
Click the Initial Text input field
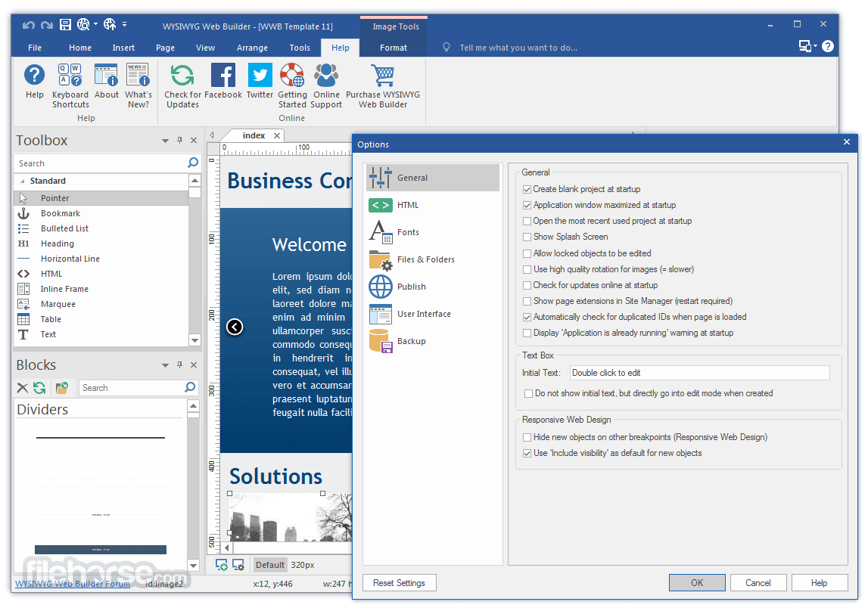700,373
